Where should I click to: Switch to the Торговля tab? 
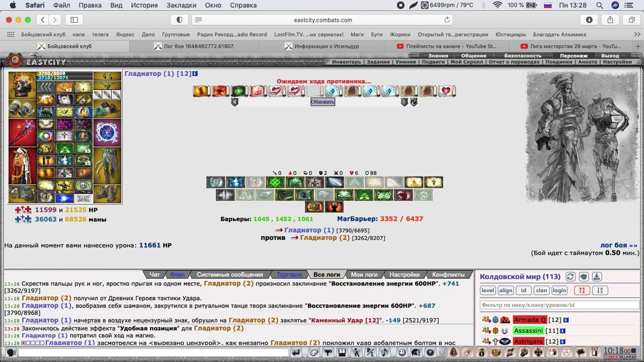click(x=289, y=275)
